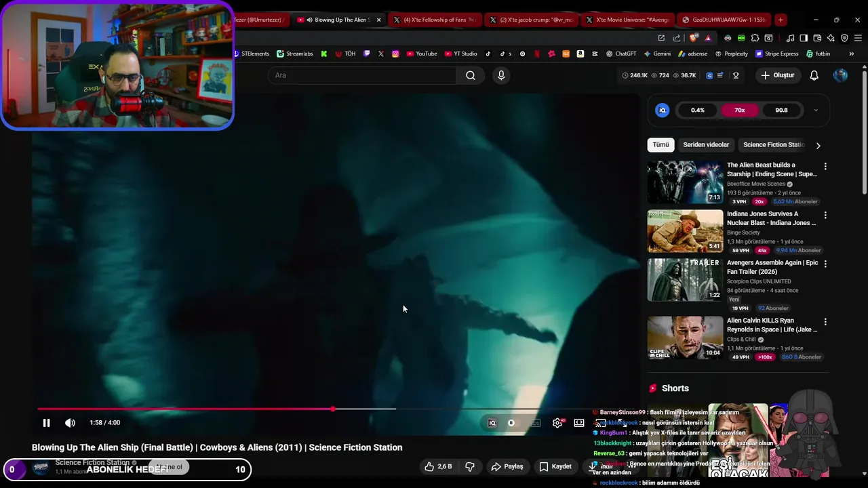Select the Seriden videolar chip
The height and width of the screenshot is (488, 868).
[x=706, y=144]
